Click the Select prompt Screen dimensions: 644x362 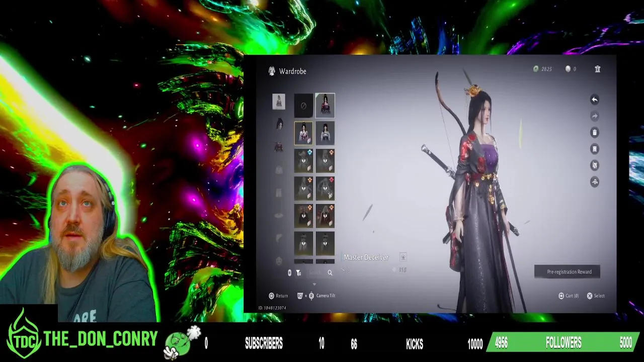596,296
